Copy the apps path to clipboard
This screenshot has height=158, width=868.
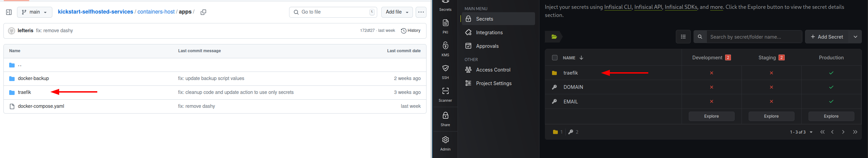[203, 12]
